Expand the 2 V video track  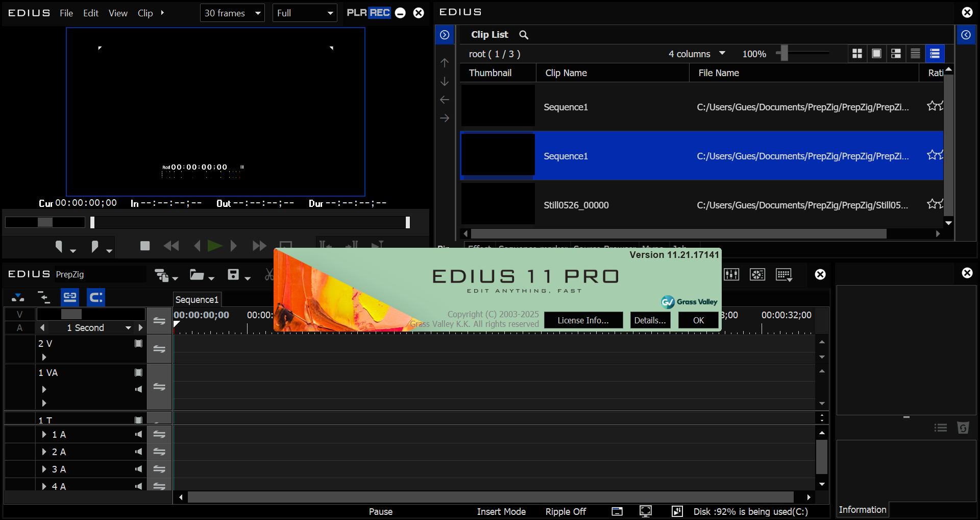pos(44,357)
